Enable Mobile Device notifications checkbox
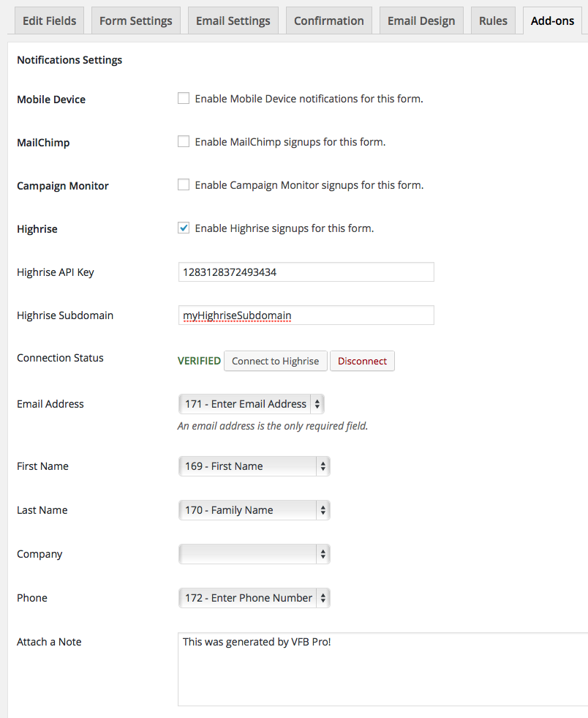 [184, 99]
